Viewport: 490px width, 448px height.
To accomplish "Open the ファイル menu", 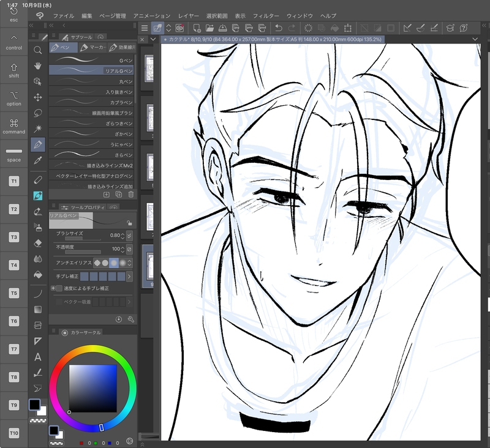I will click(64, 16).
